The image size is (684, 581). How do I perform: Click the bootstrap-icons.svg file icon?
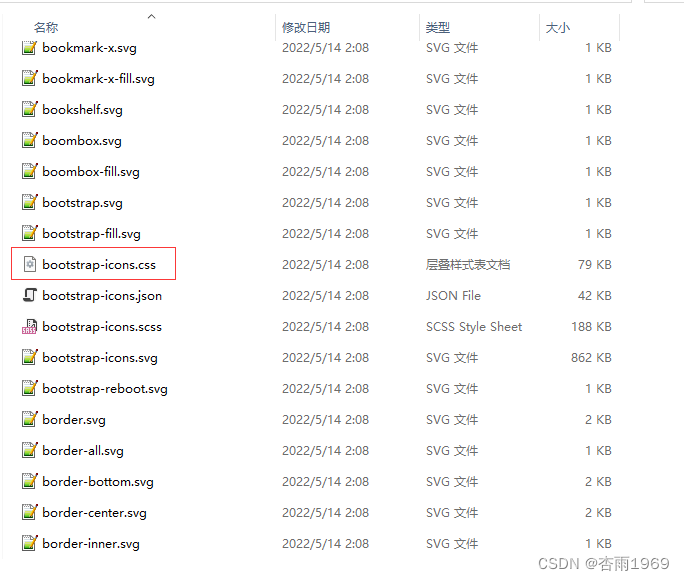coord(30,358)
